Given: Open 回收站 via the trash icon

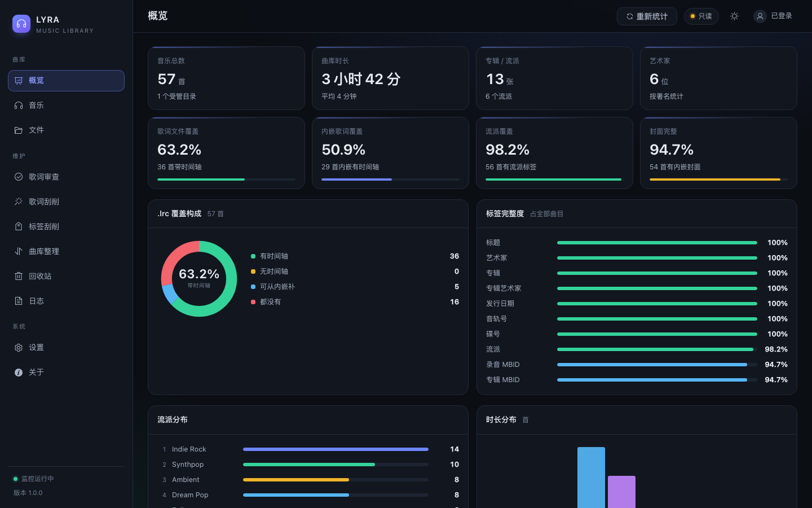Looking at the screenshot, I should click(x=19, y=276).
